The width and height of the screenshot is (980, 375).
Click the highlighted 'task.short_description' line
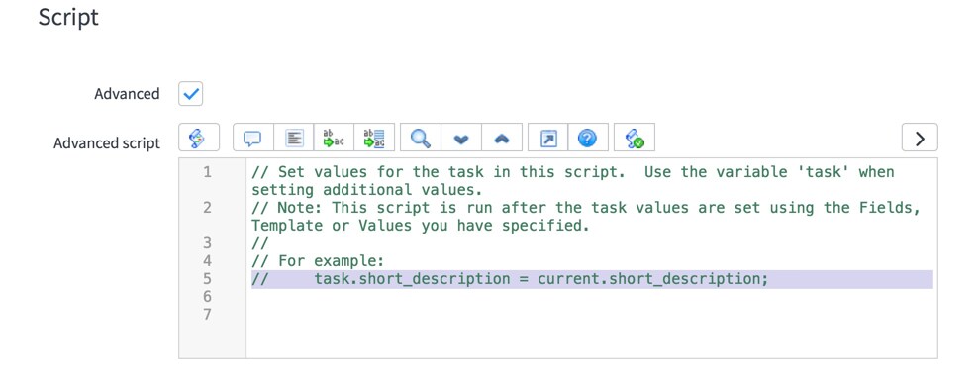(x=592, y=279)
